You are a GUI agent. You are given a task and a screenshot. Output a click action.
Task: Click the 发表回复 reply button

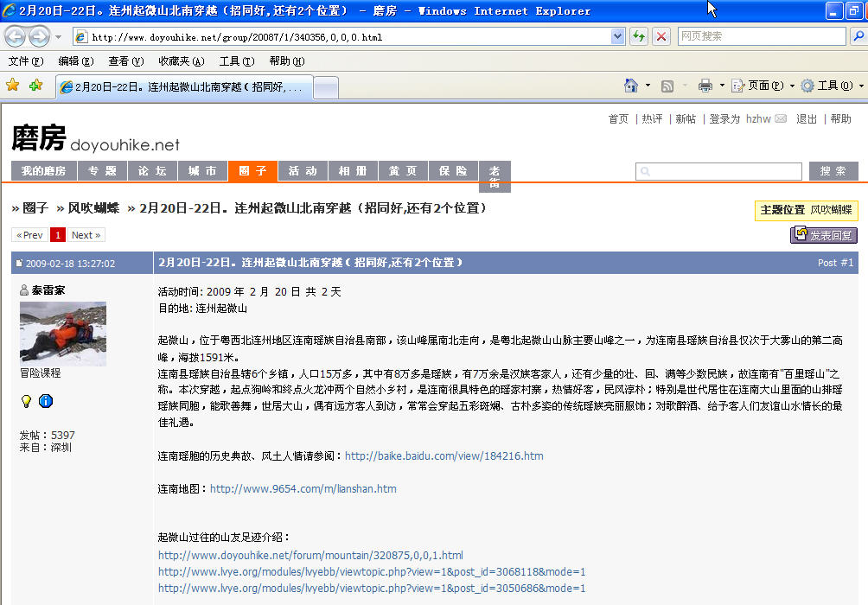(823, 235)
